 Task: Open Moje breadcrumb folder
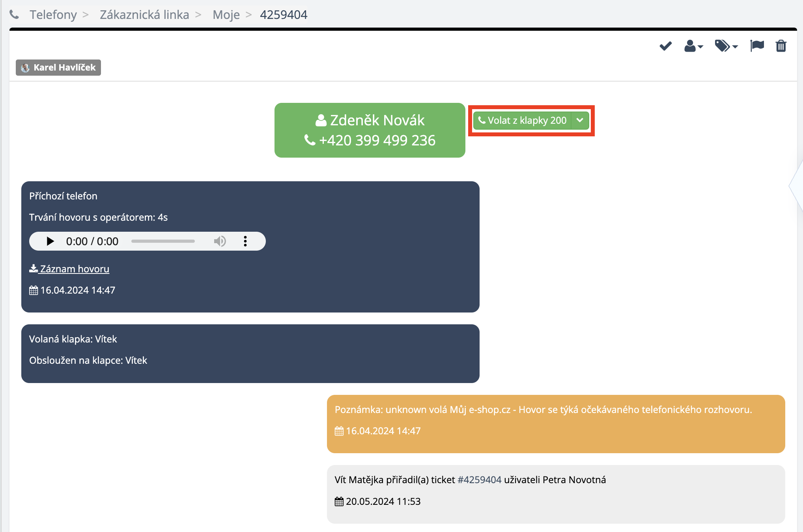tap(226, 15)
